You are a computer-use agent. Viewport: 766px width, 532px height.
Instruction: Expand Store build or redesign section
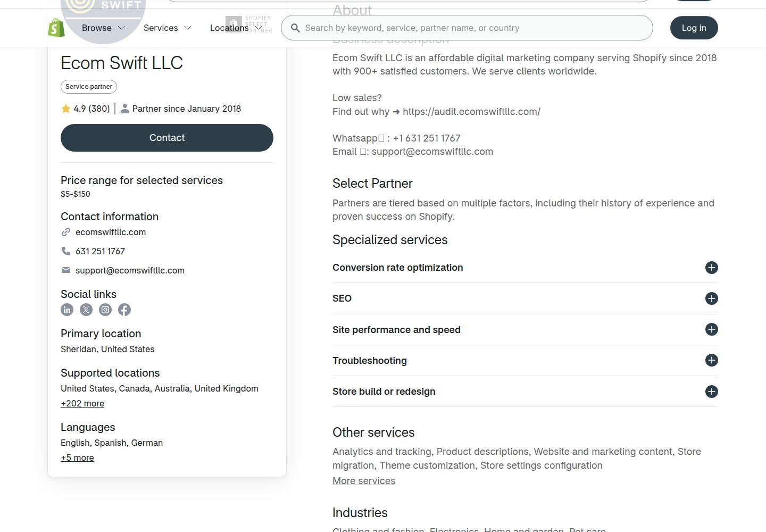[712, 392]
